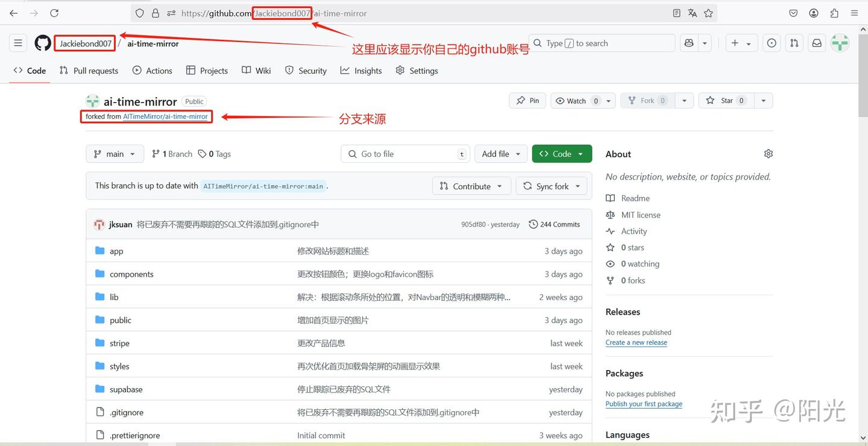Open the repository Settings tab
This screenshot has height=446, width=868.
(417, 71)
